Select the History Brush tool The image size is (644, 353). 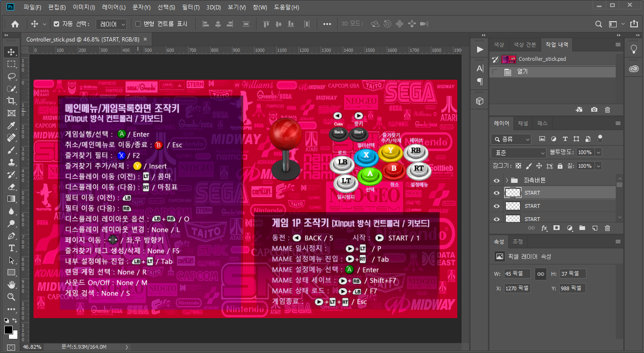[x=11, y=174]
